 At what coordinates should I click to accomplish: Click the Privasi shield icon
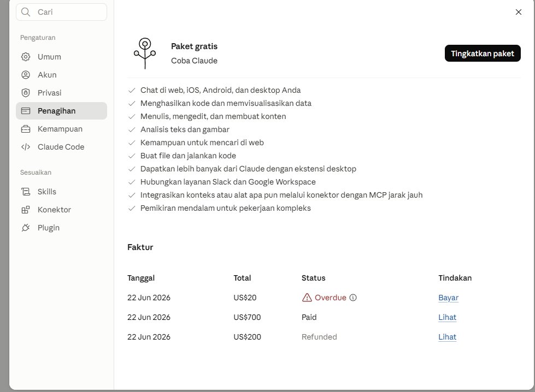[x=26, y=93]
